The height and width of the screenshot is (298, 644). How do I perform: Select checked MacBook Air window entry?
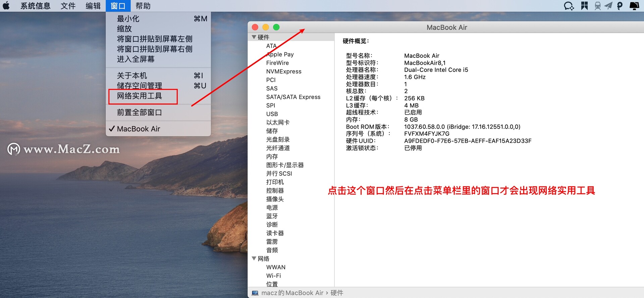tap(158, 129)
